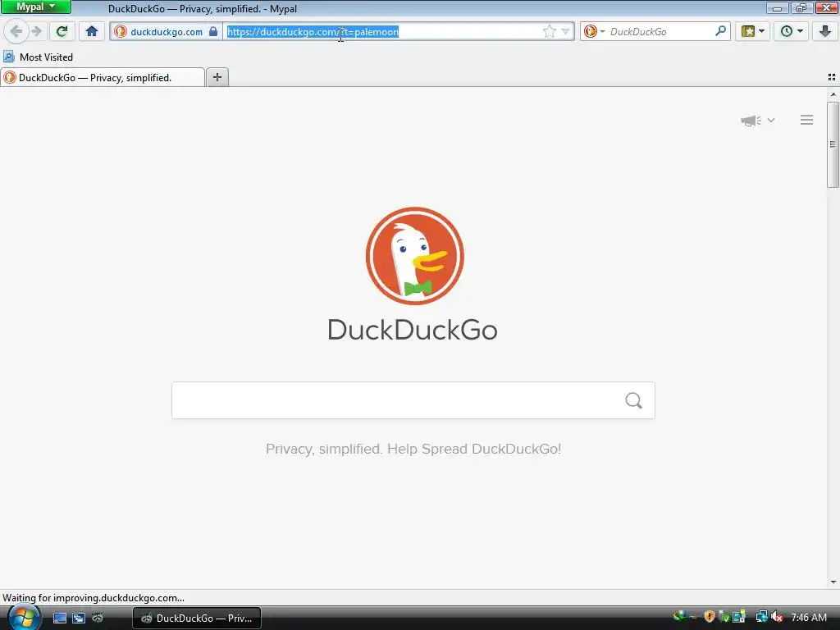Image resolution: width=840 pixels, height=630 pixels.
Task: Click the vertical scrollbar thumb
Action: pos(833,144)
